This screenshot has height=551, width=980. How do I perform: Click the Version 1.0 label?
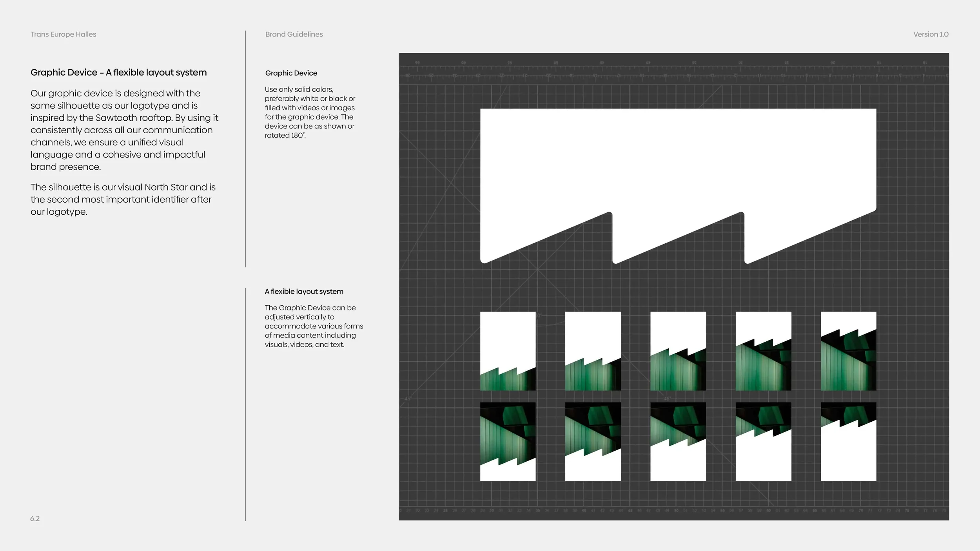coord(931,34)
